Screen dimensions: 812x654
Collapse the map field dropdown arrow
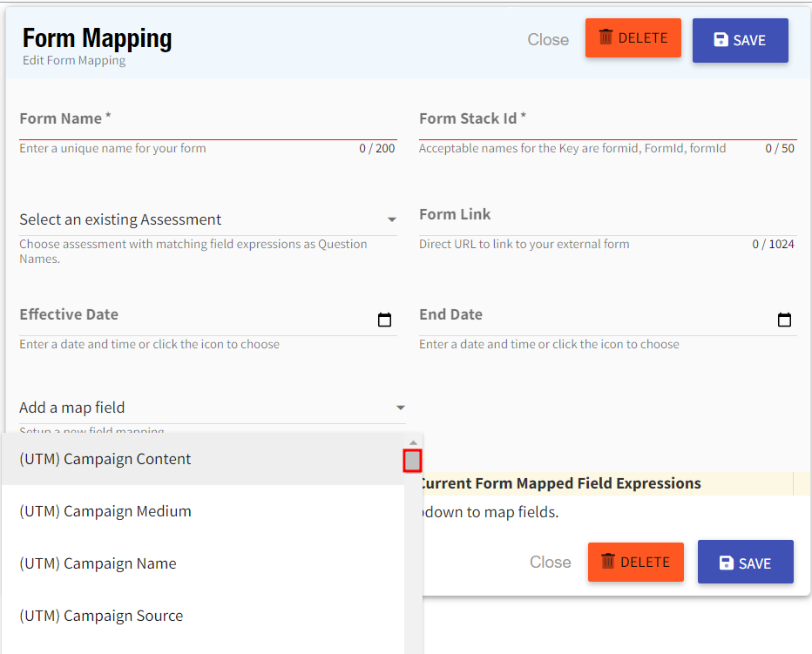pyautogui.click(x=400, y=408)
